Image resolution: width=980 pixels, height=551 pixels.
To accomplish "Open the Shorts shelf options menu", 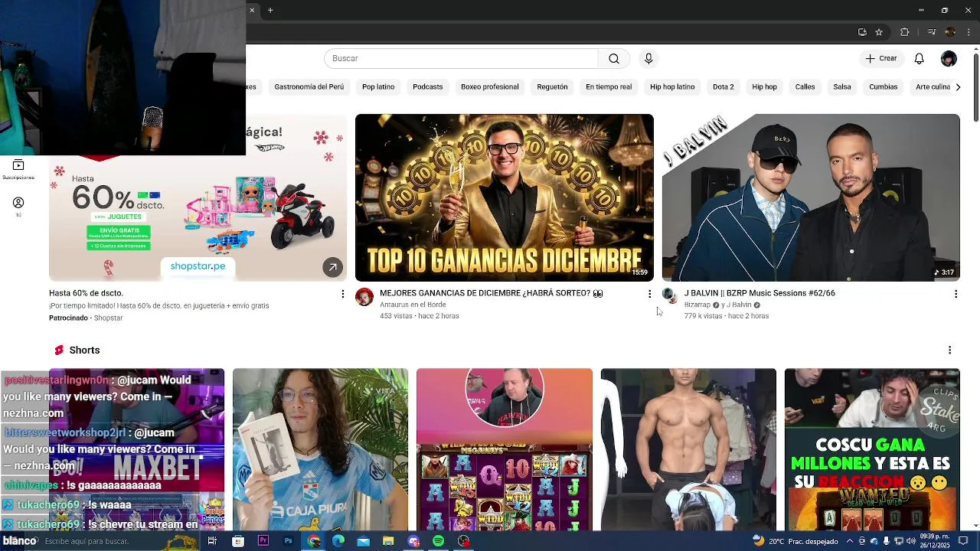I will [949, 350].
